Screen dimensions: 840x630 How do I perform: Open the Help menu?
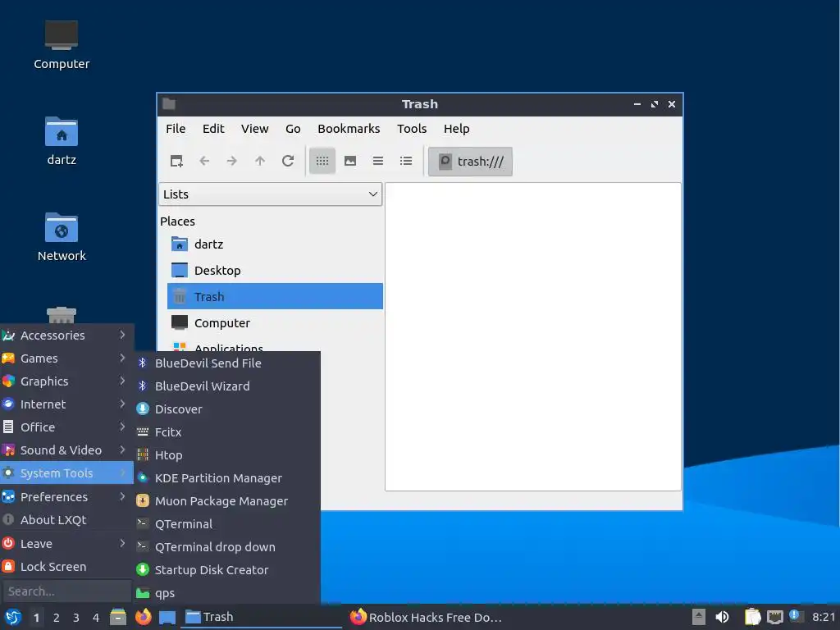(x=456, y=129)
